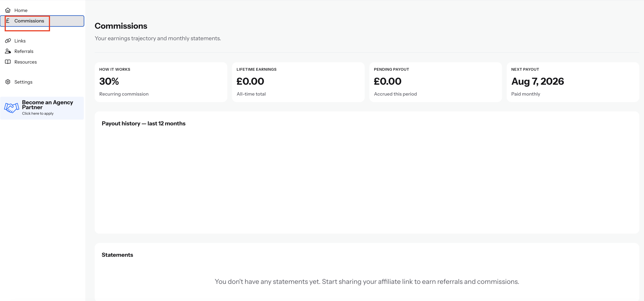Click the Next Payout date card

tap(572, 82)
